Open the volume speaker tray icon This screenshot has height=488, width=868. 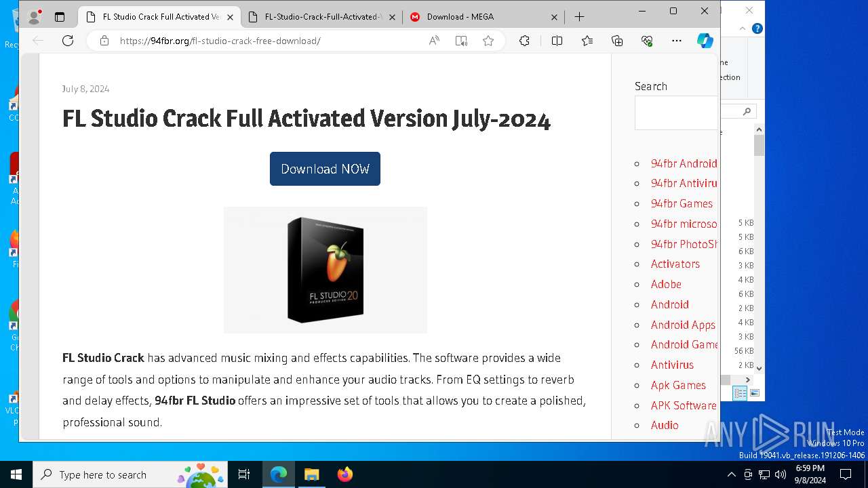[x=780, y=474]
